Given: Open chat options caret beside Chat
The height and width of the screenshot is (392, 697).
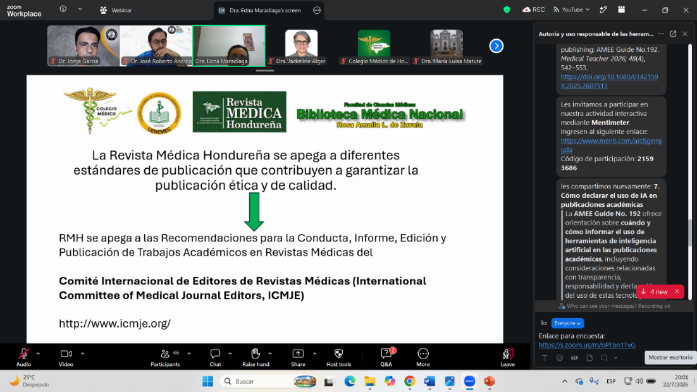Looking at the screenshot, I should pos(230,354).
